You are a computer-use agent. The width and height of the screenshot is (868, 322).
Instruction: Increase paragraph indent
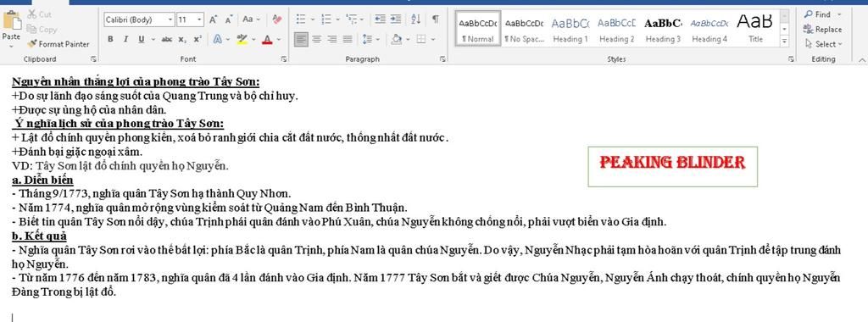[x=395, y=19]
